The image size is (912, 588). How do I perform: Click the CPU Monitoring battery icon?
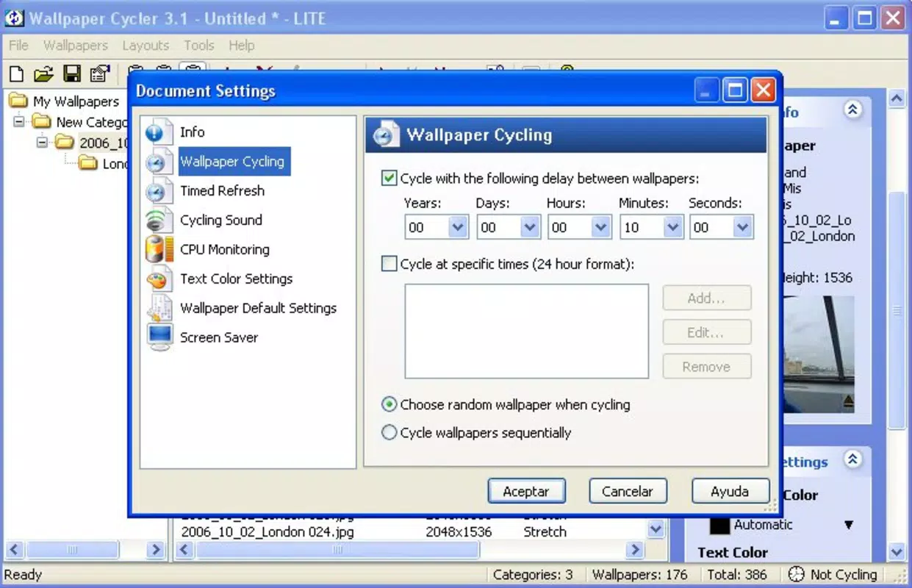pos(157,249)
